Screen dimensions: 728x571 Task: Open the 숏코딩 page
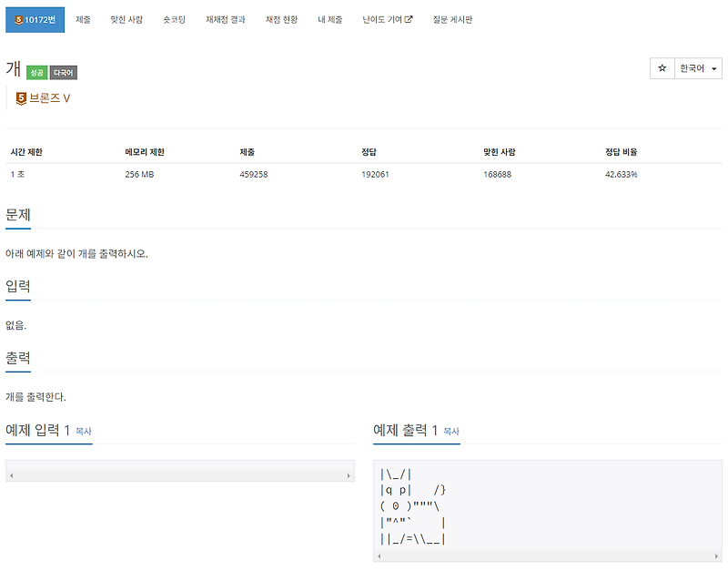173,18
